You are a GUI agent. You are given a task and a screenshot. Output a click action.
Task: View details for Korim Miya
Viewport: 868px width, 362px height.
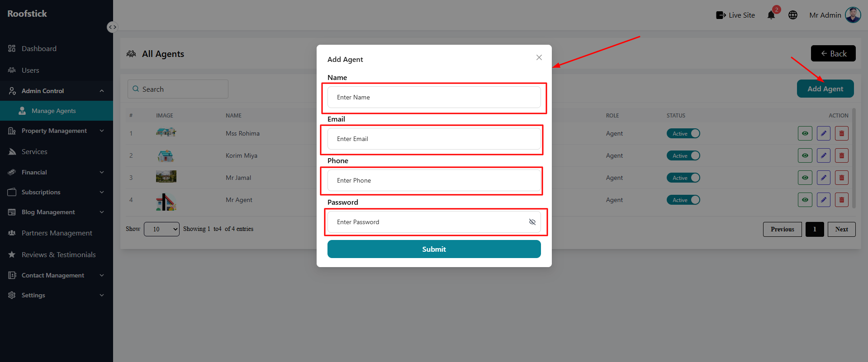805,155
